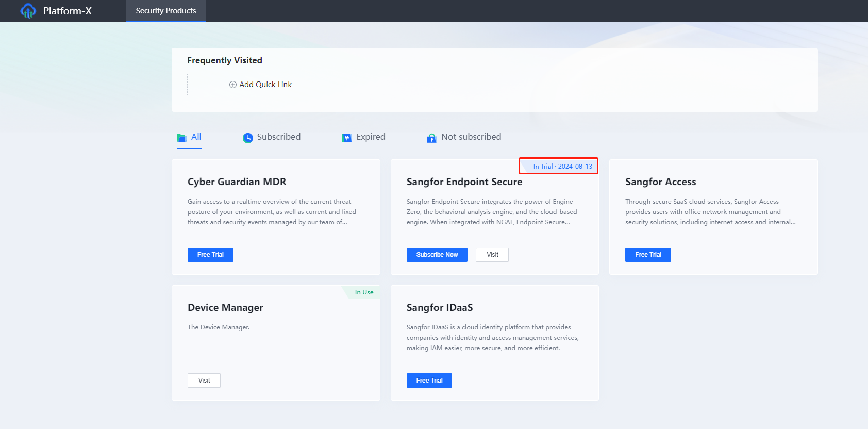Click the clock icon beside Subscribed

(248, 138)
